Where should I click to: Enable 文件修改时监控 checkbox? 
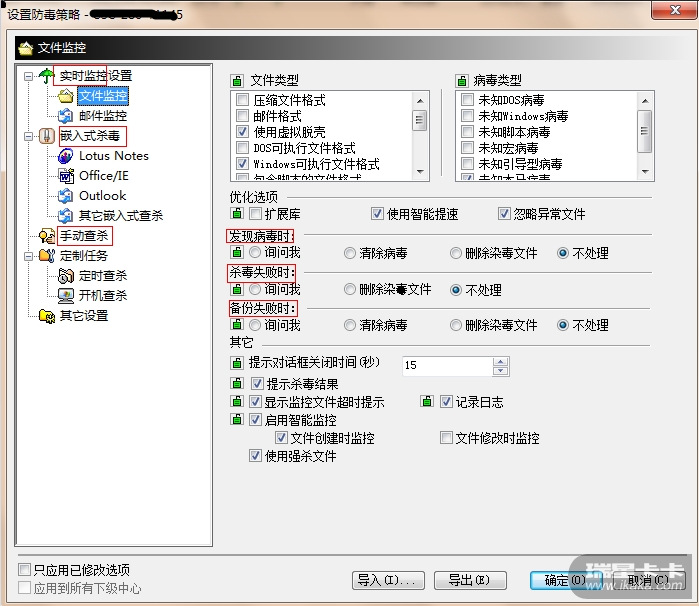[446, 437]
